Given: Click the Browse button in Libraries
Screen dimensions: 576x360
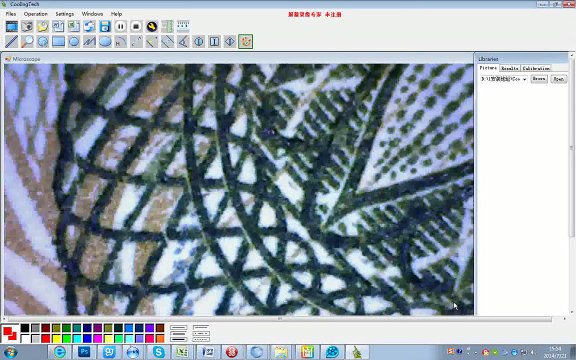Looking at the screenshot, I should click(x=539, y=79).
